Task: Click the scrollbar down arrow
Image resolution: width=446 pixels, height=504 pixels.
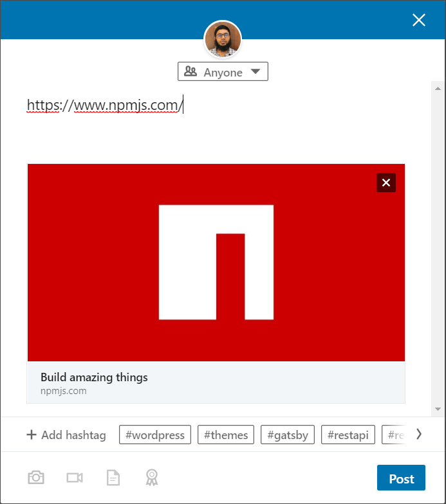Action: [438, 409]
